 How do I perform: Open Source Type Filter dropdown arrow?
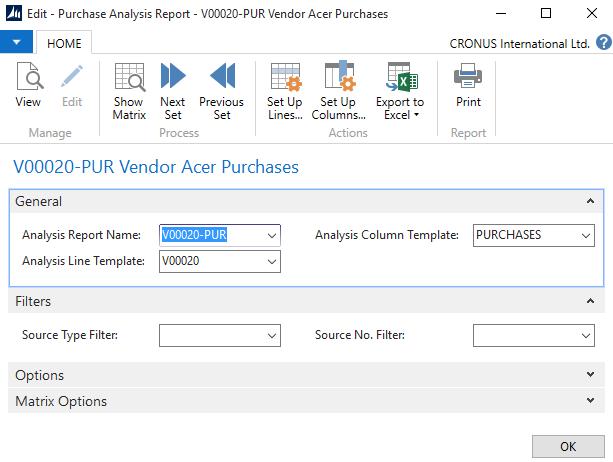(272, 335)
